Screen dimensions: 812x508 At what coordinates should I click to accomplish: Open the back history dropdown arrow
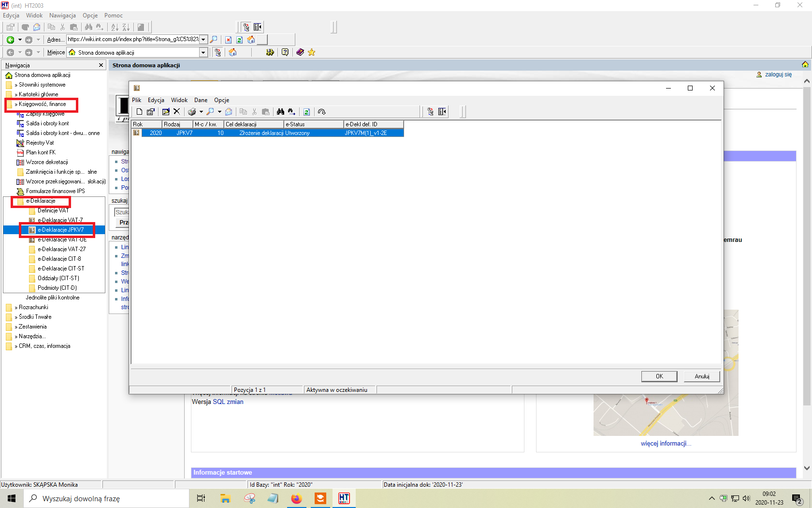[20, 40]
